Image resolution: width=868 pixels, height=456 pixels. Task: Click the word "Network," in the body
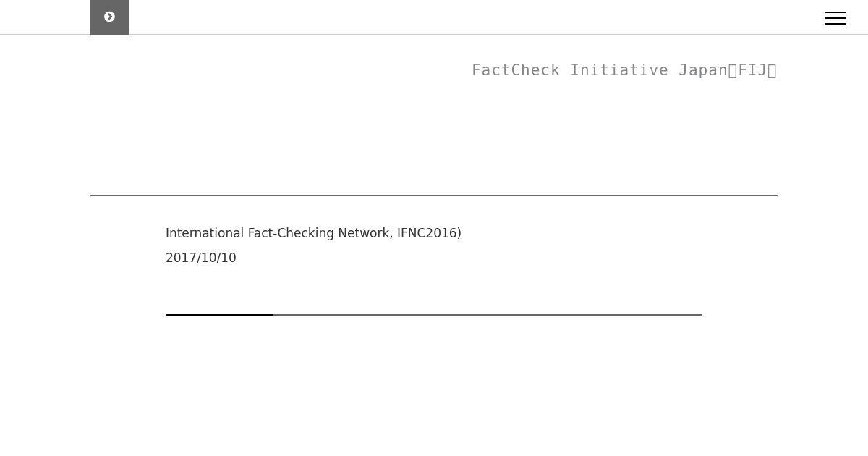pyautogui.click(x=366, y=233)
